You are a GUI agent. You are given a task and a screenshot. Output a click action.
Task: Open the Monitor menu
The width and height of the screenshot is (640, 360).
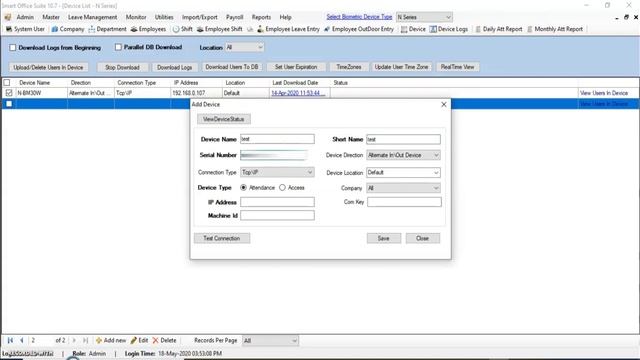click(136, 17)
